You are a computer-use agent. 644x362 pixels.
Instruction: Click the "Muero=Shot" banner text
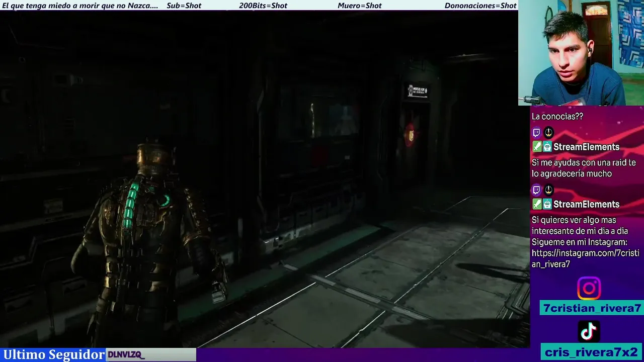click(x=359, y=6)
